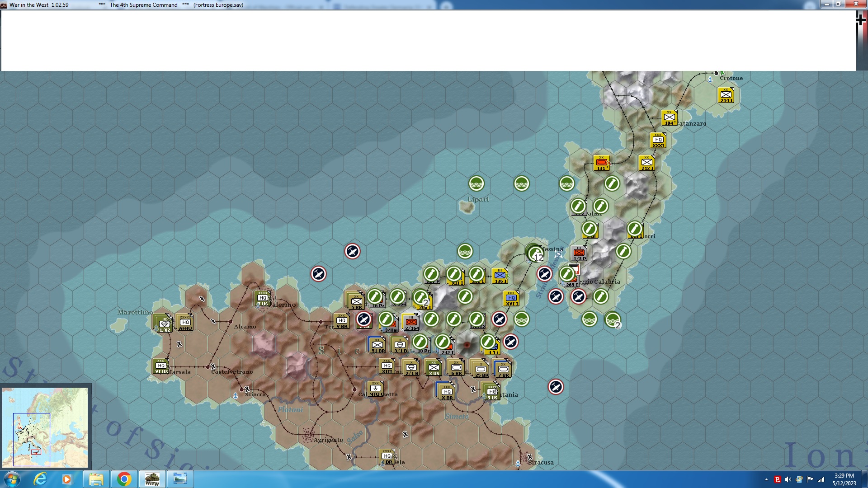Select the XIII corps HQ counter

click(387, 366)
